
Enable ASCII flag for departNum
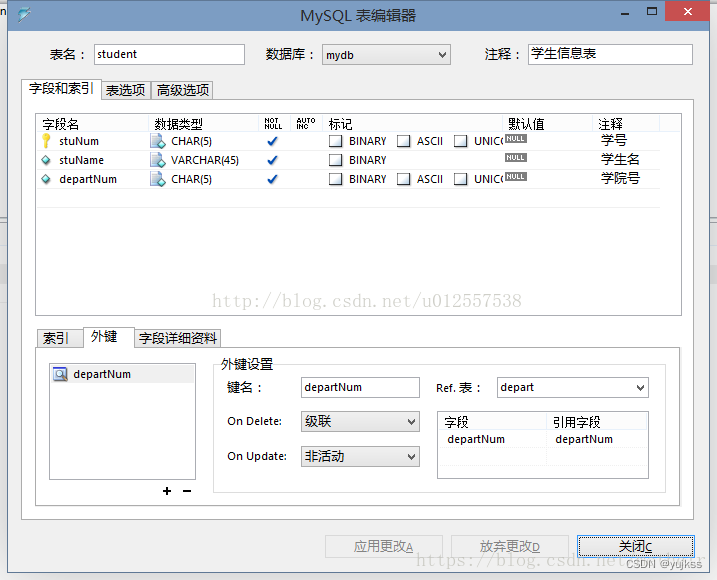pyautogui.click(x=403, y=179)
